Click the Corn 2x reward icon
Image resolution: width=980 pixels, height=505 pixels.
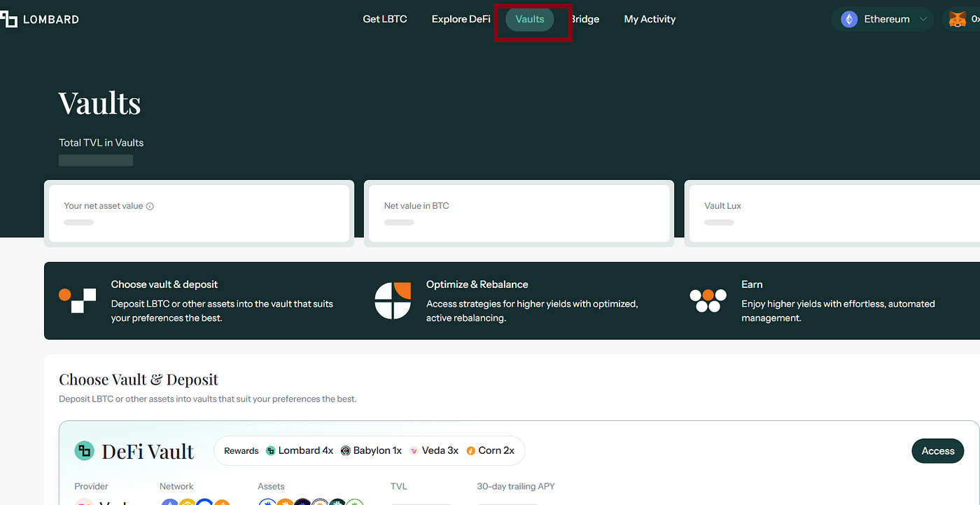pyautogui.click(x=471, y=450)
